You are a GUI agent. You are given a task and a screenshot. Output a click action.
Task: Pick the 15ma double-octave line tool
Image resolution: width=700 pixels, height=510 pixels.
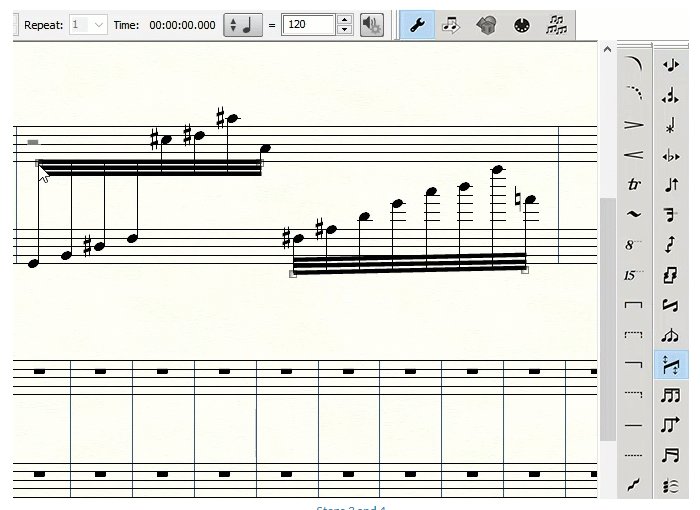coord(633,275)
